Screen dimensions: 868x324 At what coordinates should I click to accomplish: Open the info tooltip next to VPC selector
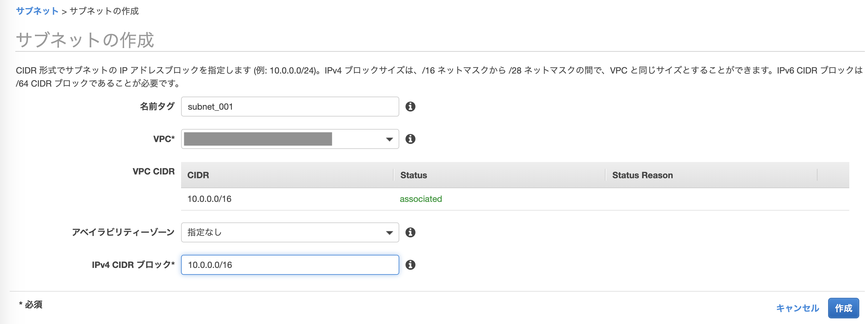point(410,139)
